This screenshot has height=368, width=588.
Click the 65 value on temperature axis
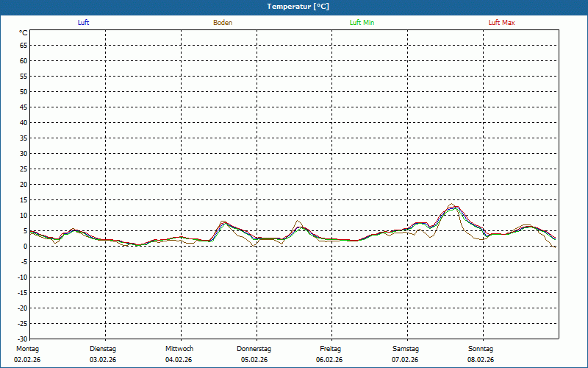pyautogui.click(x=24, y=46)
